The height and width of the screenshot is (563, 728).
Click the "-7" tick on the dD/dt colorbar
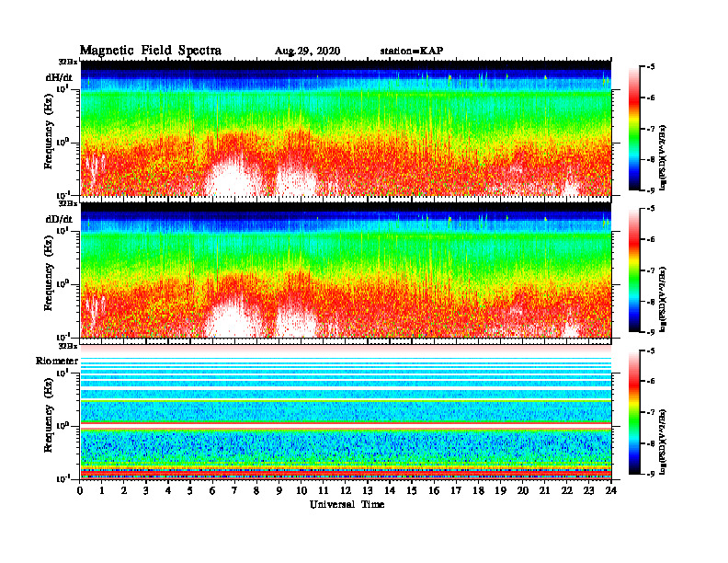click(x=651, y=270)
